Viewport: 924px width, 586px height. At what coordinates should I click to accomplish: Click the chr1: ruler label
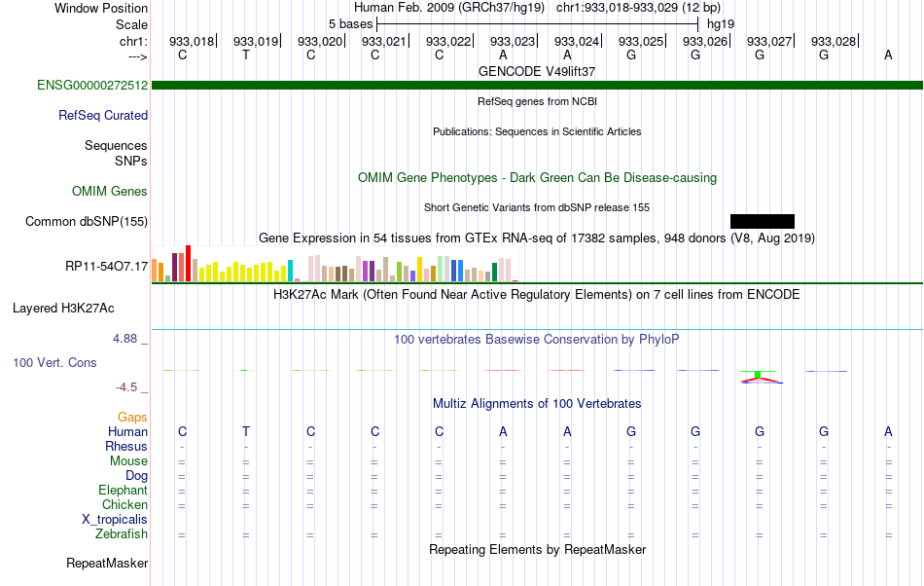[x=133, y=41]
